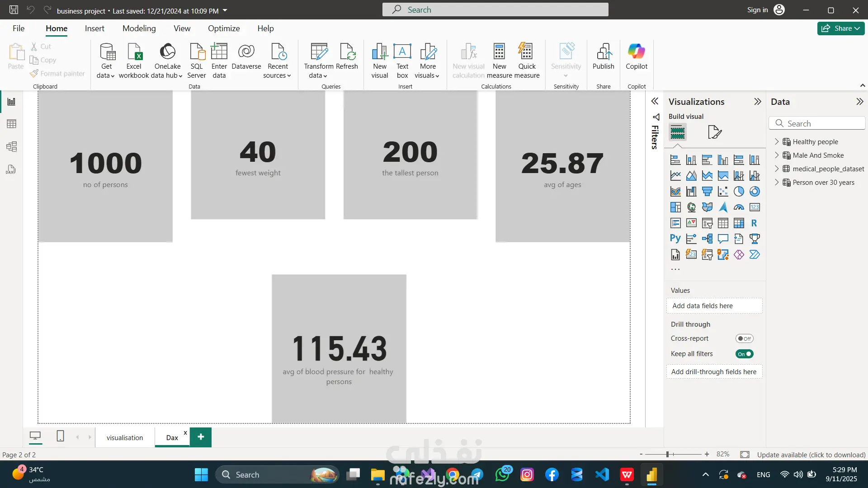868x488 pixels.
Task: Toggle the Cross-report switch
Action: point(744,338)
